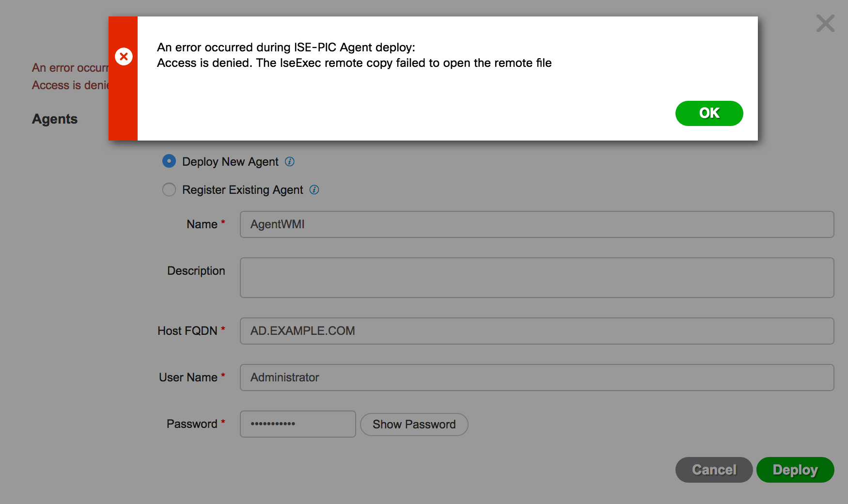Click info icon beside Register Existing Agent
The height and width of the screenshot is (504, 848).
click(314, 189)
